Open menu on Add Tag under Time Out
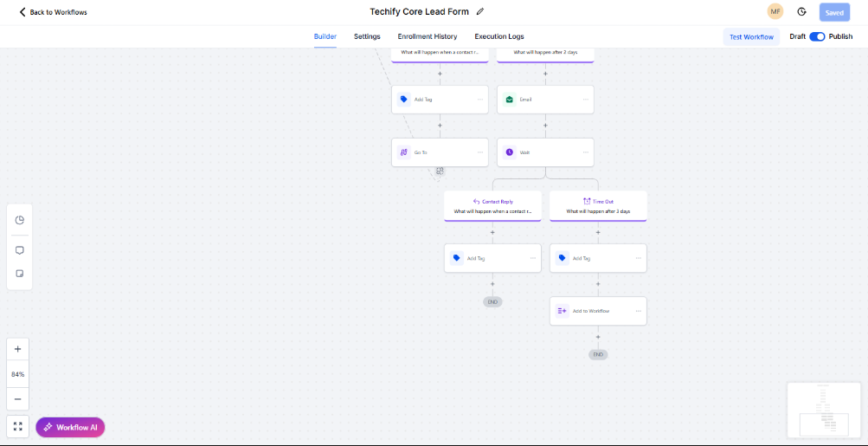The height and width of the screenshot is (446, 868). (639, 258)
